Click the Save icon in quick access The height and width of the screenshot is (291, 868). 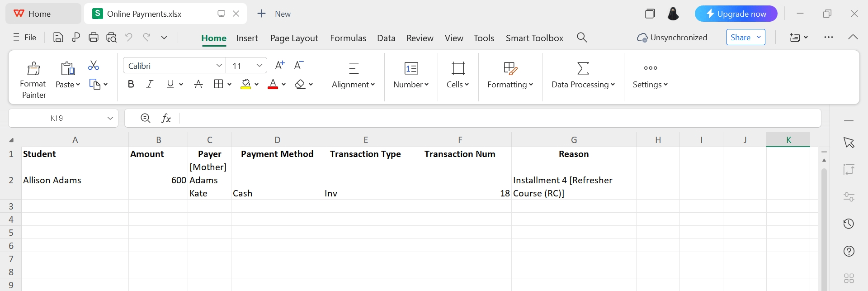pyautogui.click(x=58, y=38)
